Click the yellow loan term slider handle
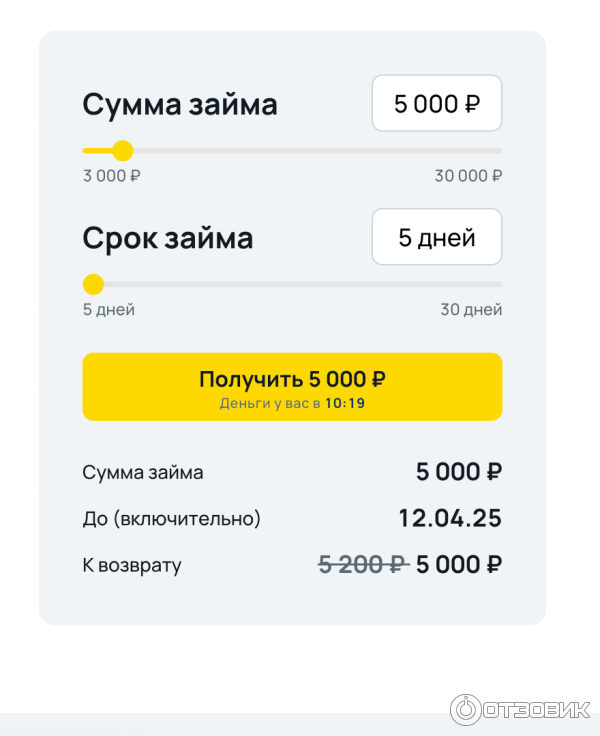Viewport: 600px width, 736px height. 93,284
